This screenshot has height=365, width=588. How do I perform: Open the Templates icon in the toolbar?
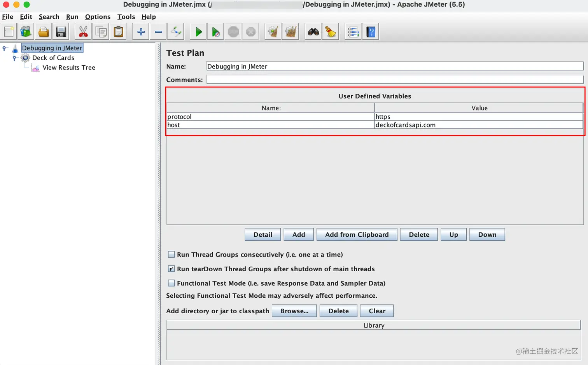(26, 32)
